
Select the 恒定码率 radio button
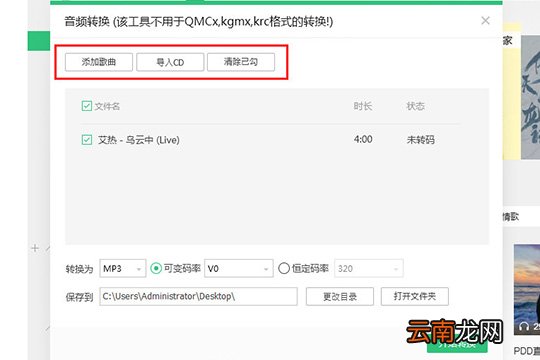pyautogui.click(x=284, y=268)
